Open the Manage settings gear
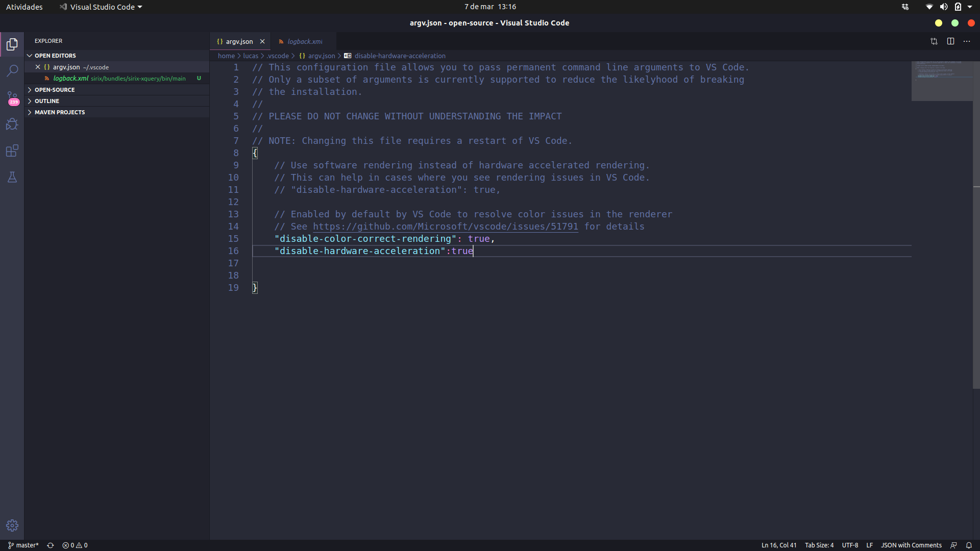980x551 pixels. pyautogui.click(x=12, y=525)
